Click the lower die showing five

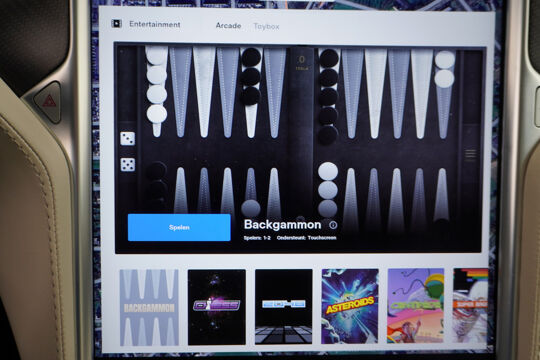pos(128,164)
